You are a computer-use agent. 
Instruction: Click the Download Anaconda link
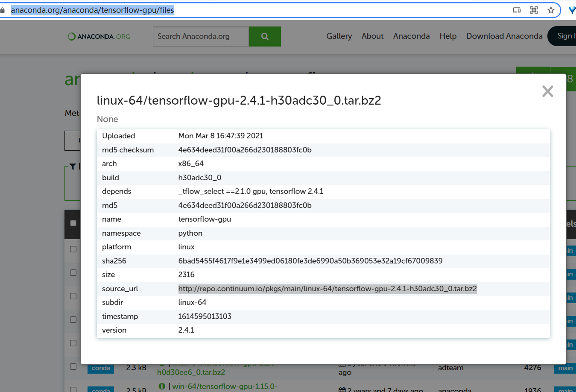[x=504, y=36]
